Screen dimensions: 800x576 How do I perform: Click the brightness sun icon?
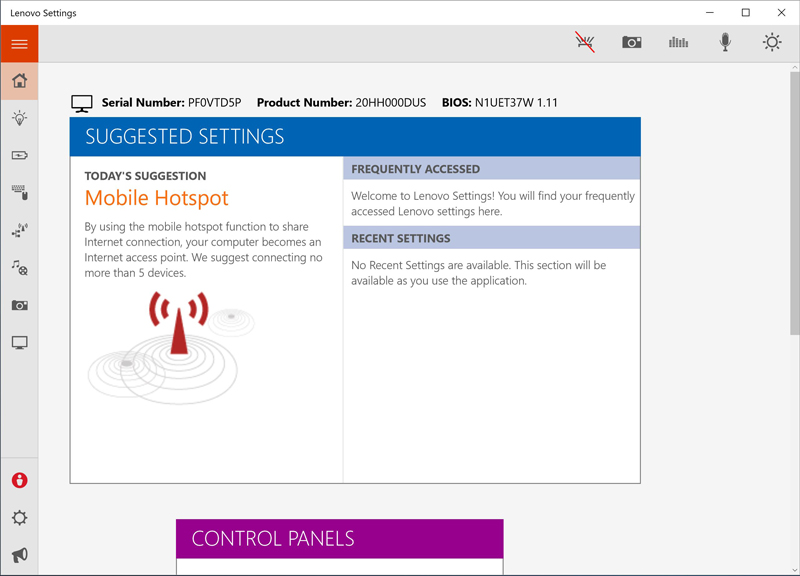click(x=772, y=42)
